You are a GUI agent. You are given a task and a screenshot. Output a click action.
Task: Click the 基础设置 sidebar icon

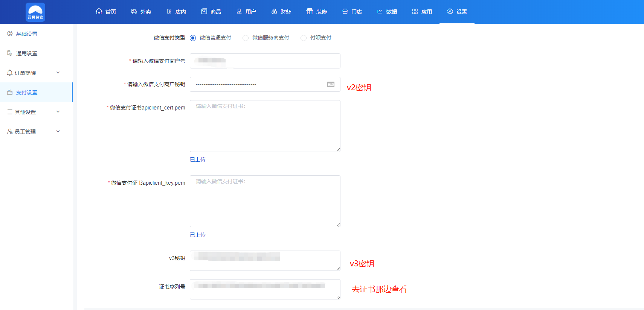[x=10, y=33]
